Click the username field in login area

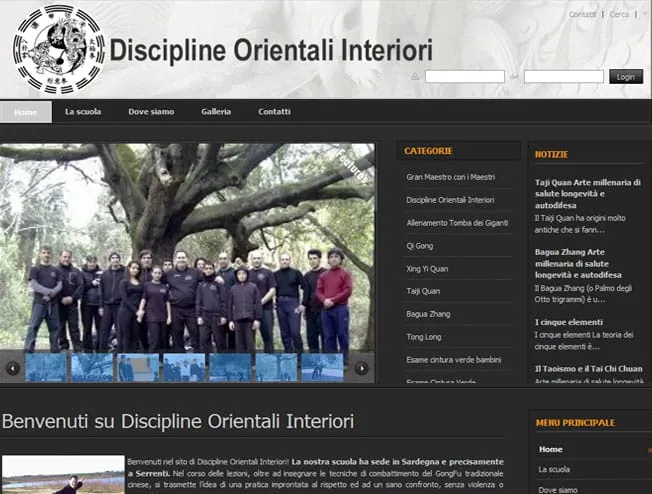(464, 77)
